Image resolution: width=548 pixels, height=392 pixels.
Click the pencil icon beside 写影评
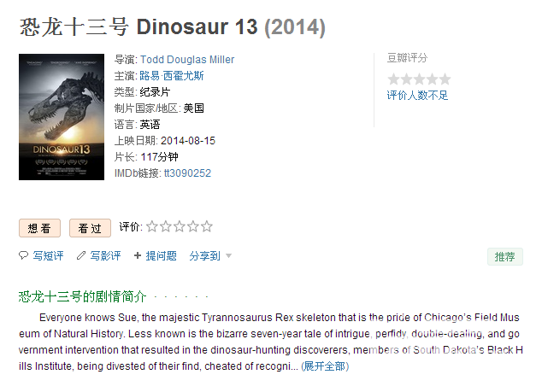[81, 255]
